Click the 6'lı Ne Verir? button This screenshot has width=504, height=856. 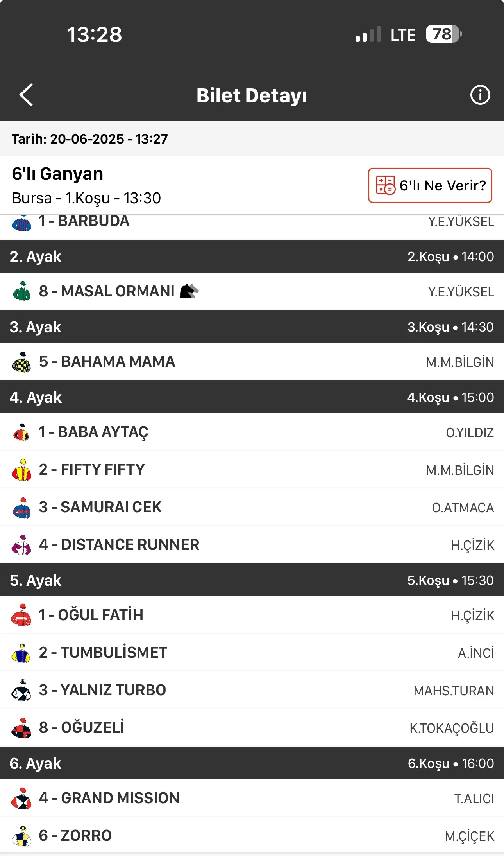tap(430, 185)
